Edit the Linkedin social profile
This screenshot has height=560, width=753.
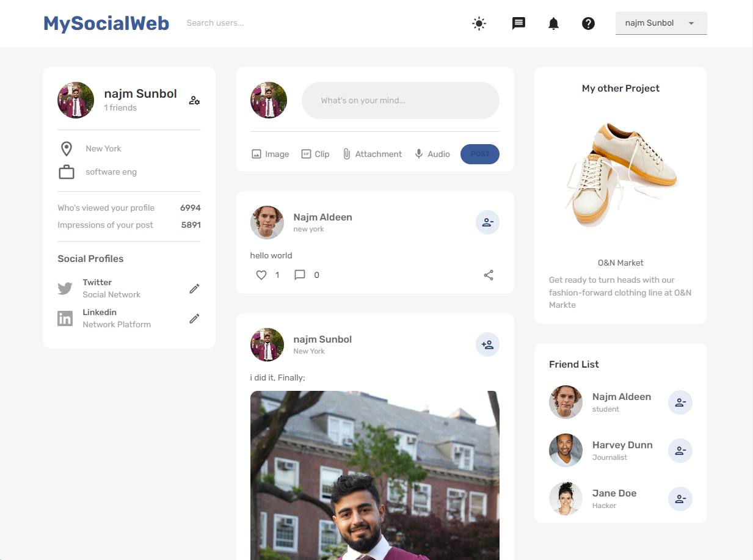click(x=194, y=318)
